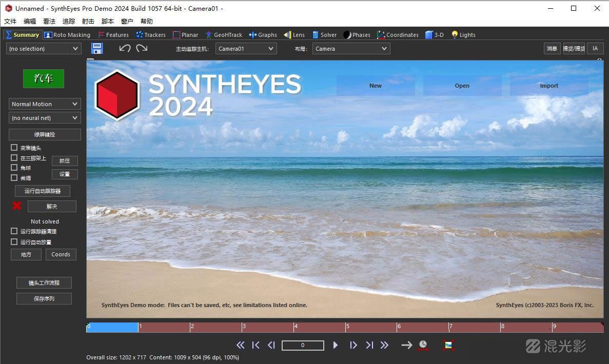Click the 绿屏键控 green screen button

click(45, 134)
